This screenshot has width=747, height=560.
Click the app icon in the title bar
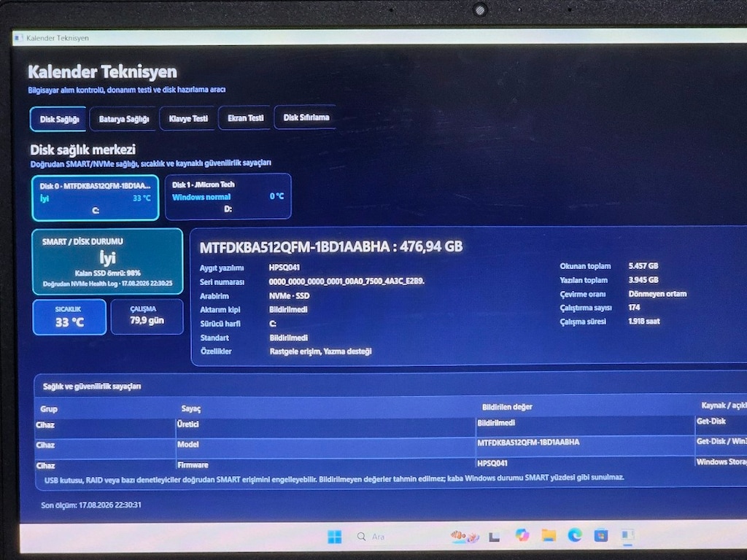(18, 38)
